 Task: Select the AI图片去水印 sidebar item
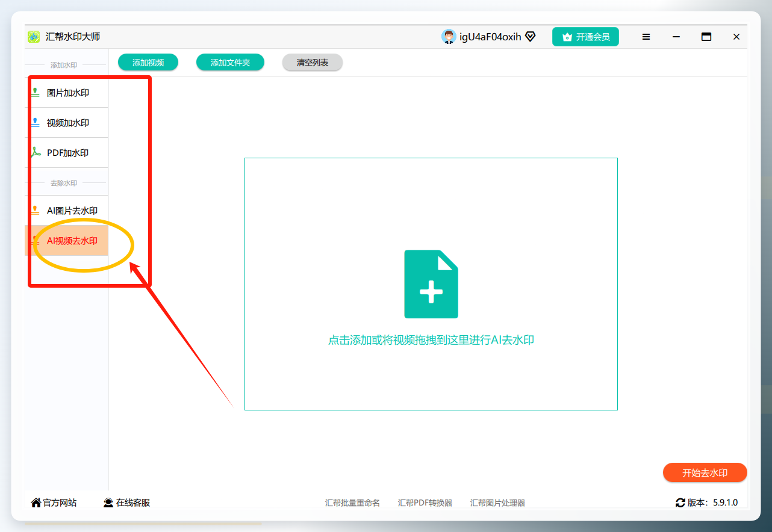tap(66, 211)
